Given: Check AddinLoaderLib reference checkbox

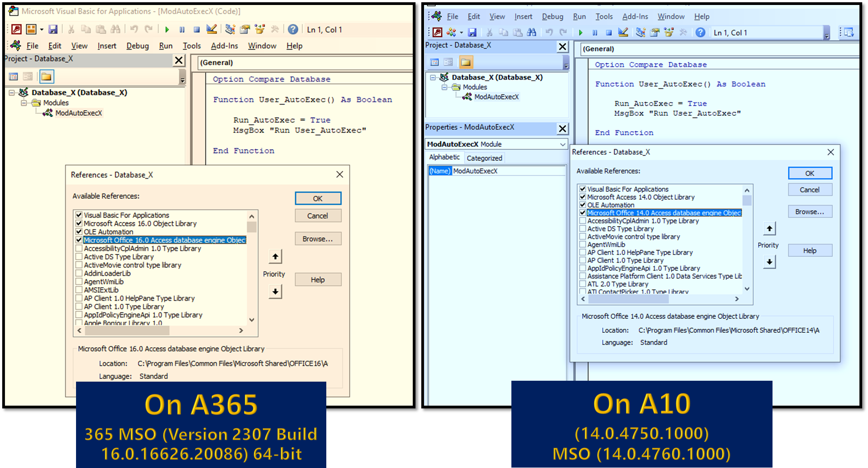Looking at the screenshot, I should (79, 273).
